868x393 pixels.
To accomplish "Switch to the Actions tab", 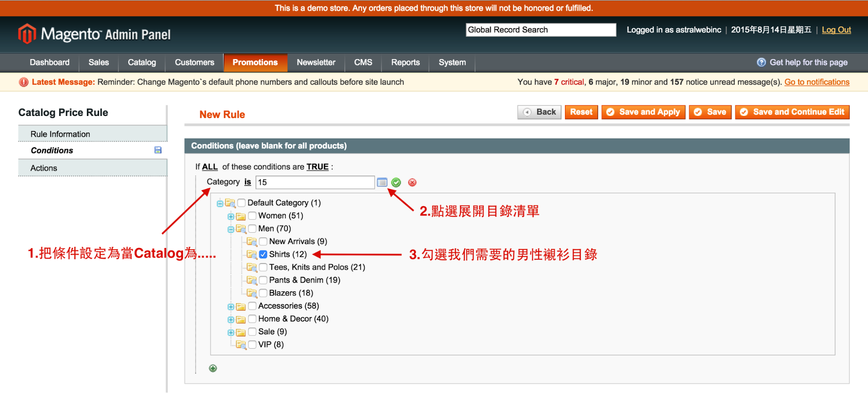I will pyautogui.click(x=92, y=168).
